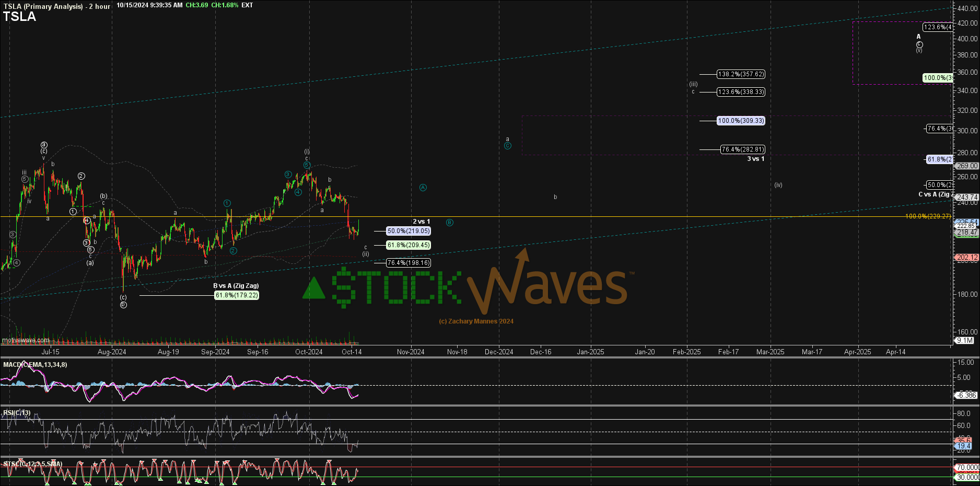This screenshot has width=980, height=486.
Task: Click the Aug-2024 date axis label
Action: [x=112, y=352]
